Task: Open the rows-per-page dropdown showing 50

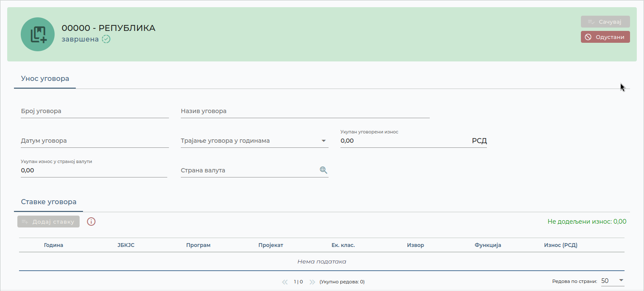Action: point(613,281)
